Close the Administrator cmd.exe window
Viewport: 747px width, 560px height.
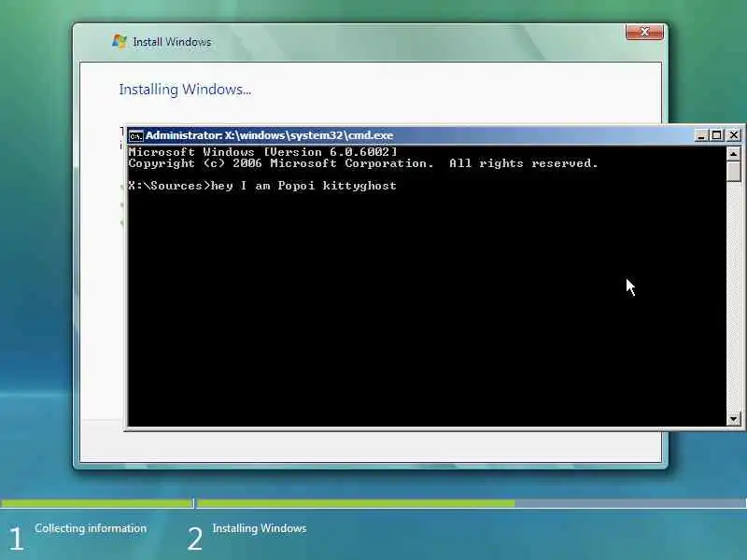click(734, 135)
